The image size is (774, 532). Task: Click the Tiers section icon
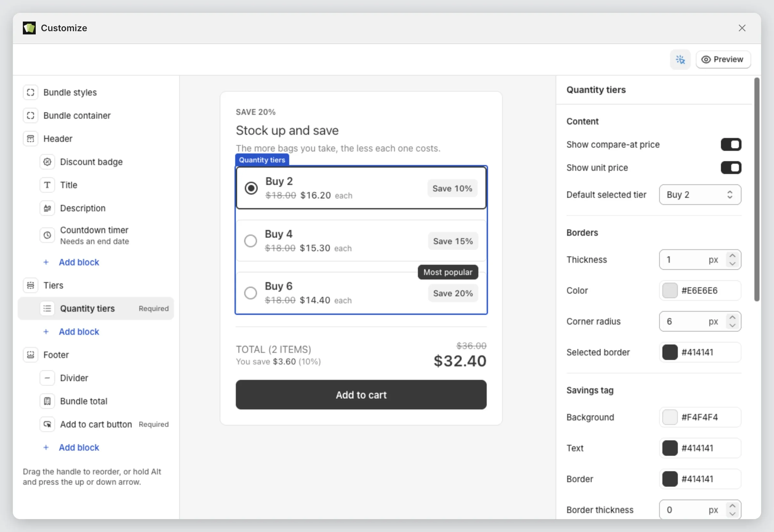(31, 285)
